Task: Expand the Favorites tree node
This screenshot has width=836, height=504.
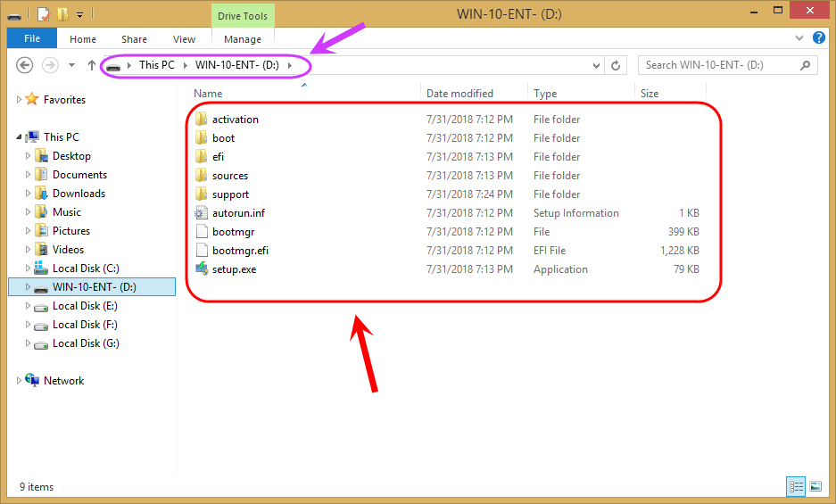Action: (19, 99)
